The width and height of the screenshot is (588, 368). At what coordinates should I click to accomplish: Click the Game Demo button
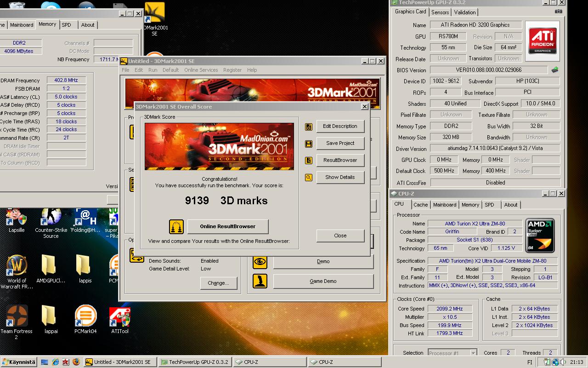pos(323,281)
